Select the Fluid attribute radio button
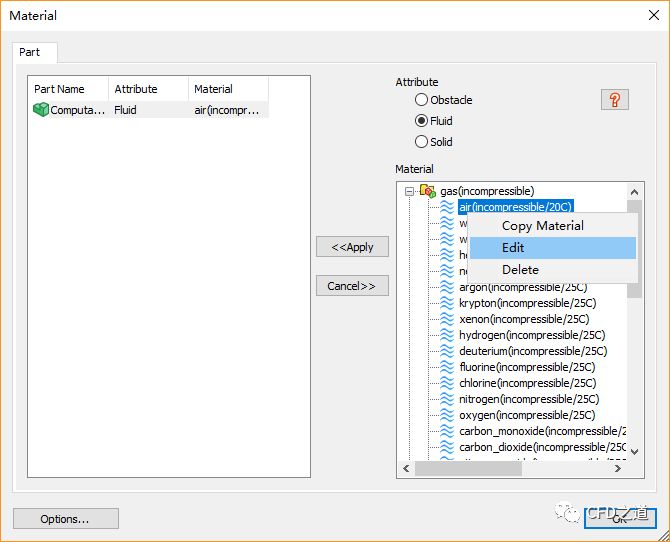 tap(421, 121)
